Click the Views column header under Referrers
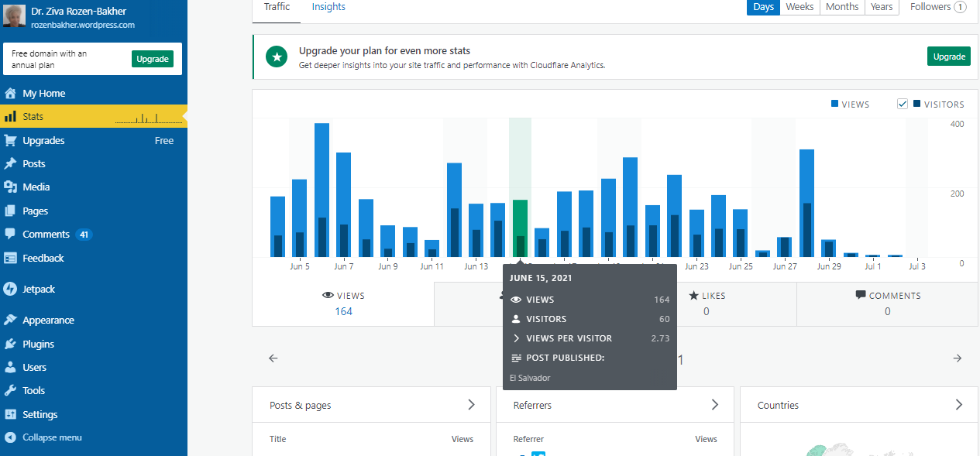 pyautogui.click(x=706, y=439)
